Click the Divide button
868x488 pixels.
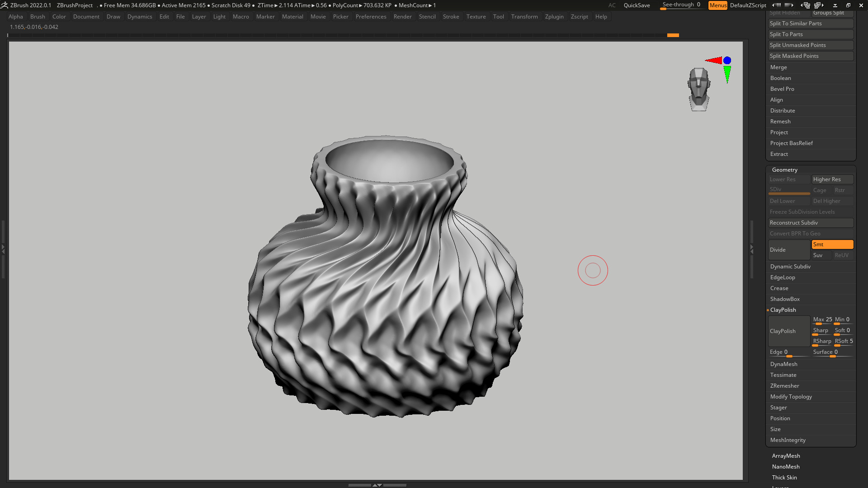click(x=789, y=250)
